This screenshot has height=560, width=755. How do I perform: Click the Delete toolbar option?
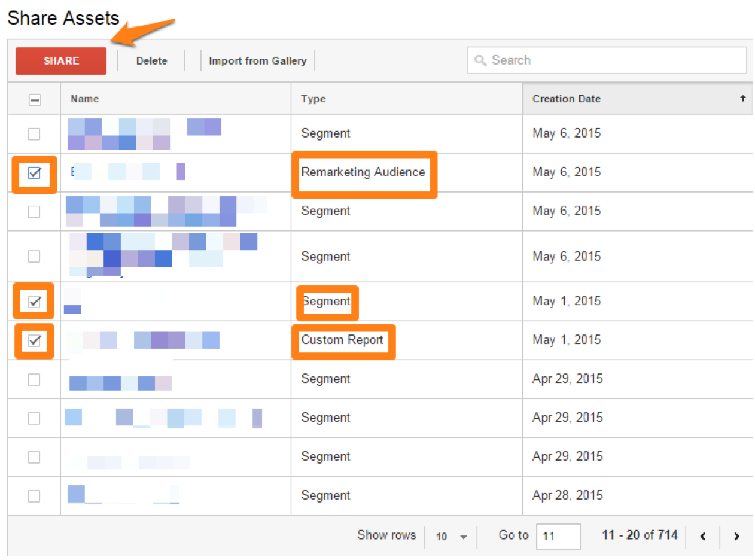click(x=151, y=61)
